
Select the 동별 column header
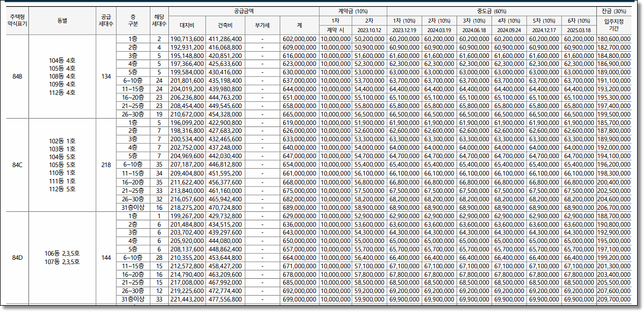[62, 21]
